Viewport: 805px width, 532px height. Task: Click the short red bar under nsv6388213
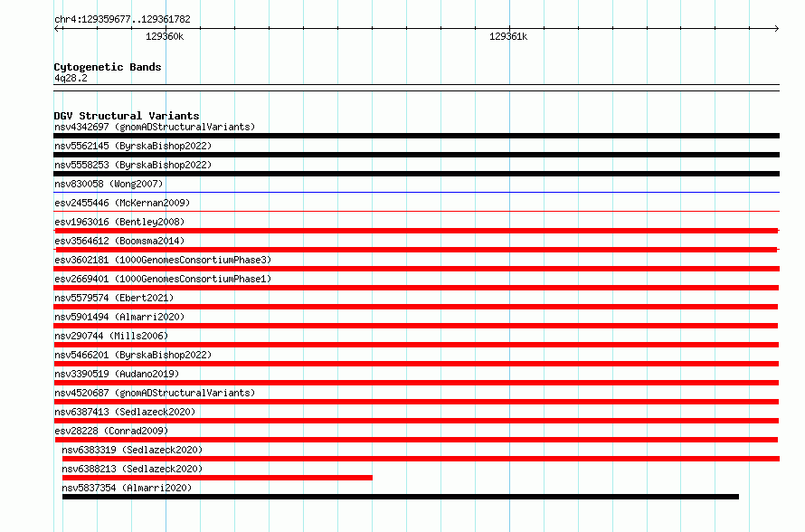pos(217,478)
